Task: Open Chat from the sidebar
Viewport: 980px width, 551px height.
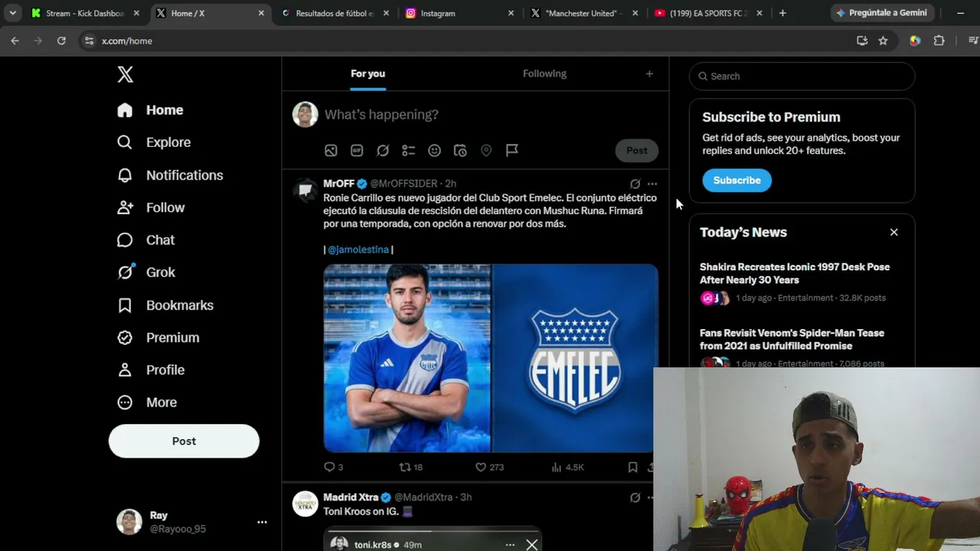Action: (x=145, y=240)
